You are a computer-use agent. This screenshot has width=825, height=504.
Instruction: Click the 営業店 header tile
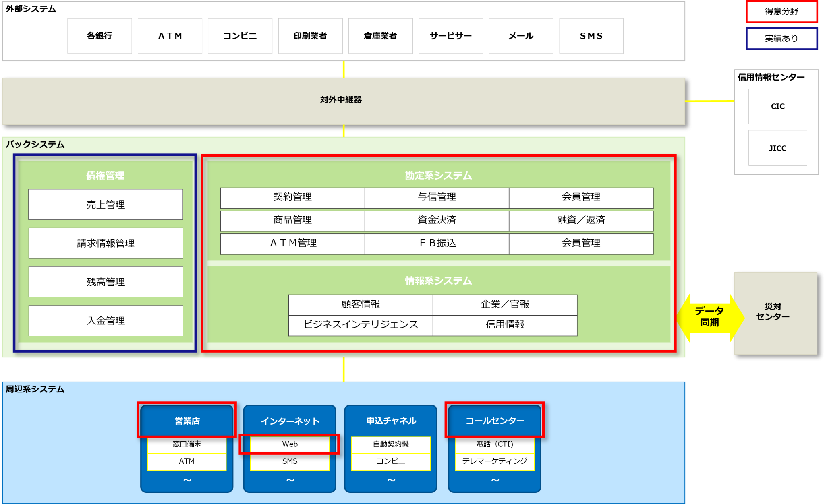pos(187,421)
